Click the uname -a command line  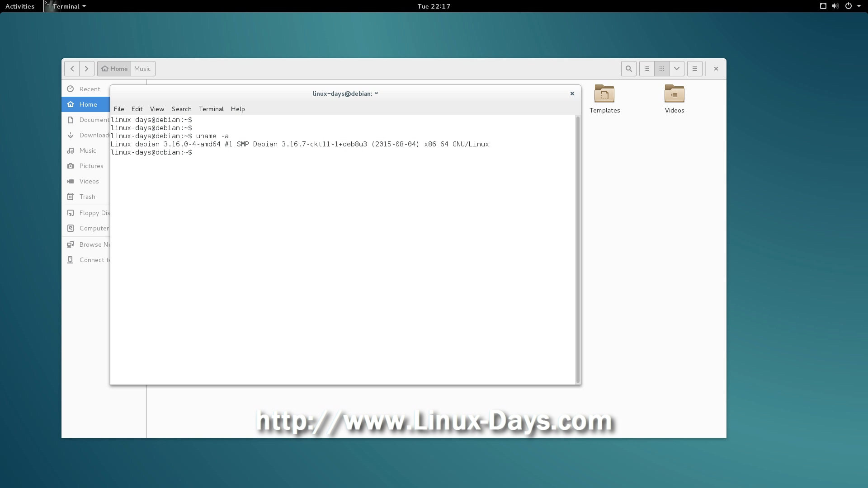point(170,136)
